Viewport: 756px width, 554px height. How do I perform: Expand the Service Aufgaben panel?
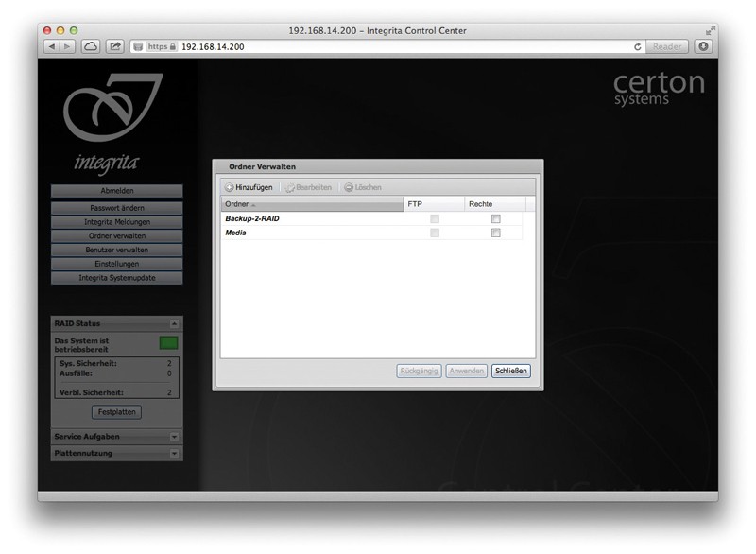pos(175,437)
